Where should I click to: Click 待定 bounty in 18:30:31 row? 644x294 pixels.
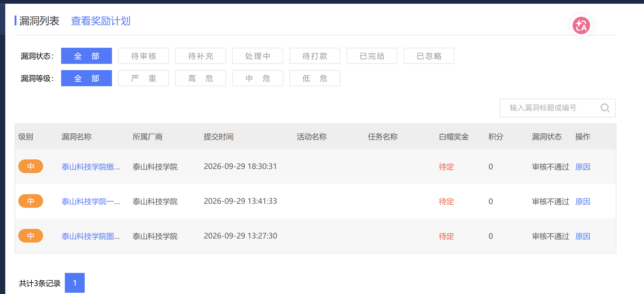[x=446, y=167]
